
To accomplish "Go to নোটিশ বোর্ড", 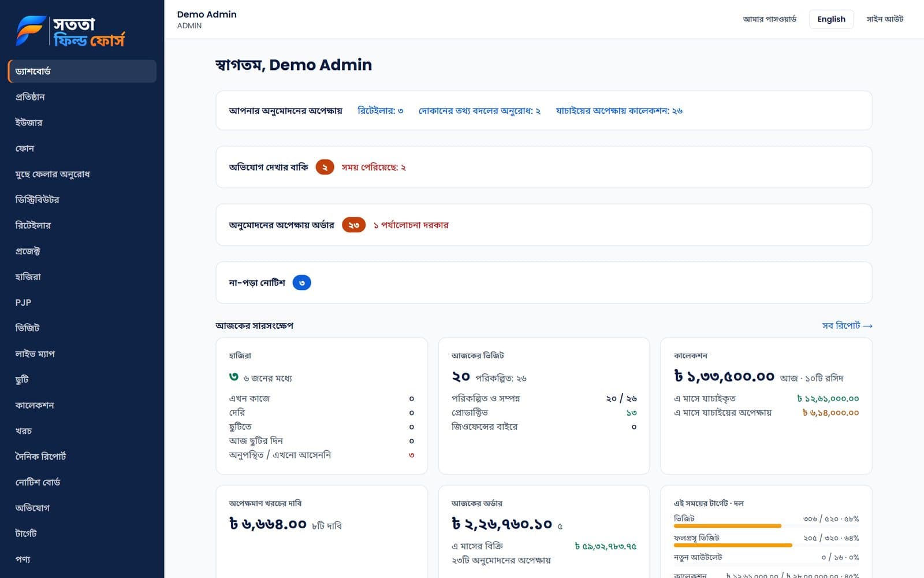I will (82, 483).
